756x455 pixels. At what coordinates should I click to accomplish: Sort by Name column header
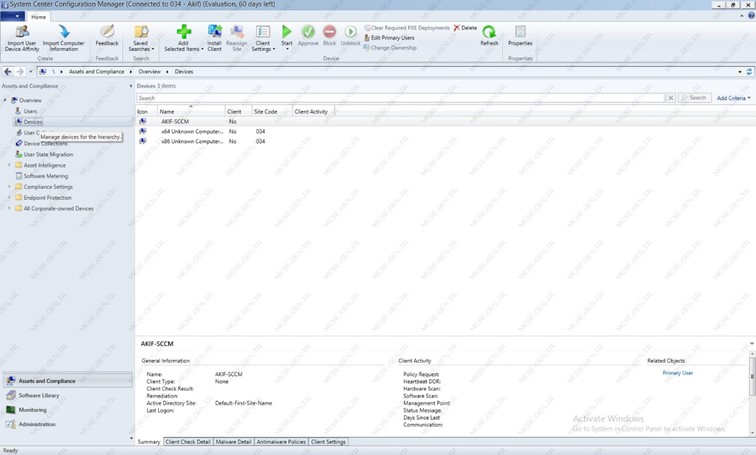(x=191, y=111)
